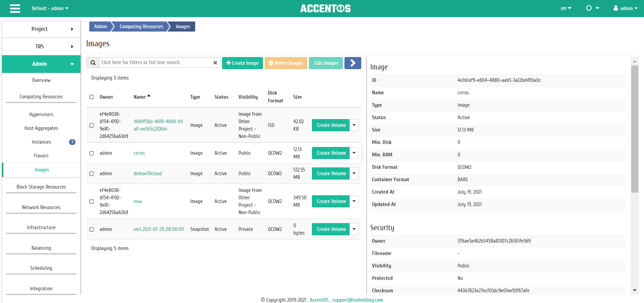
Task: Sort by Name column arrow
Action: (x=149, y=96)
